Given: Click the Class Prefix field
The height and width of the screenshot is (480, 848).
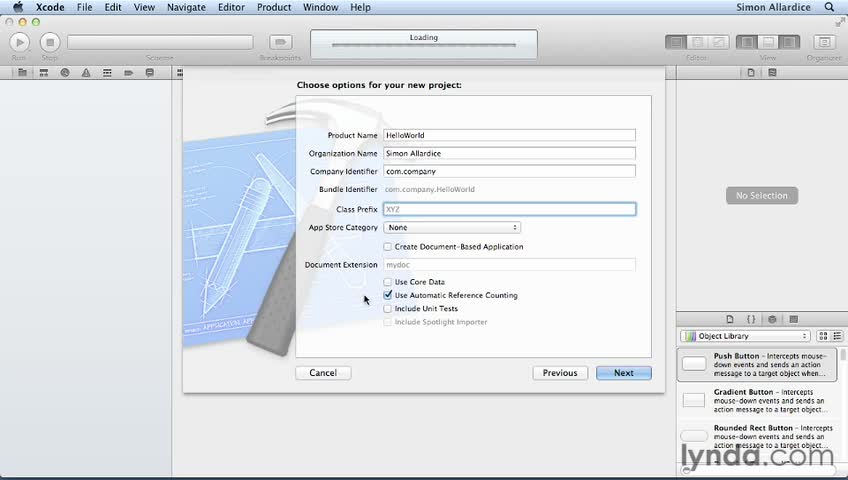Looking at the screenshot, I should 509,209.
